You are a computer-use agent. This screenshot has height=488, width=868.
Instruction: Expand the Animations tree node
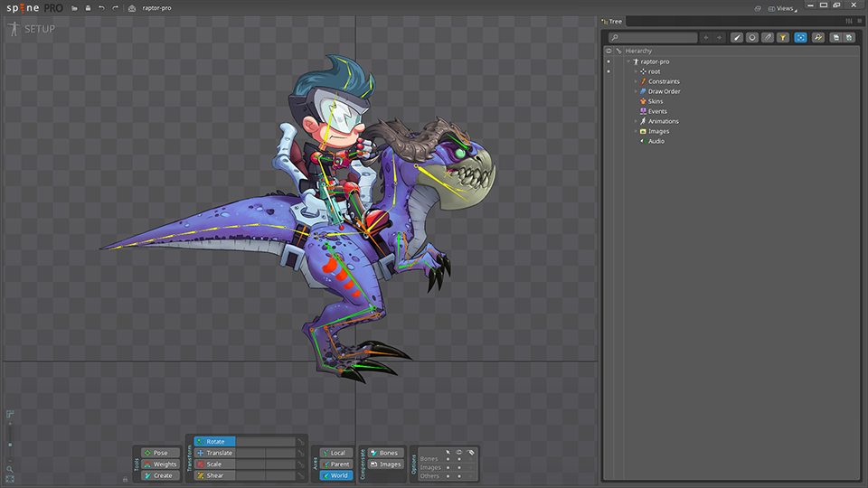636,121
